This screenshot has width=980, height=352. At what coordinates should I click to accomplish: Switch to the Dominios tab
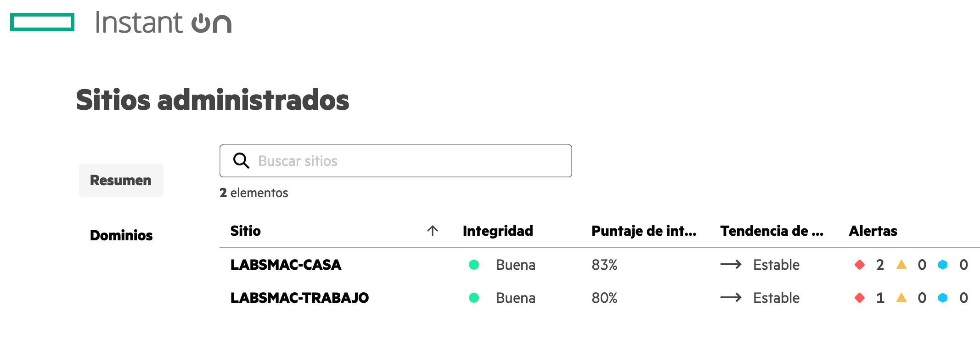[121, 235]
